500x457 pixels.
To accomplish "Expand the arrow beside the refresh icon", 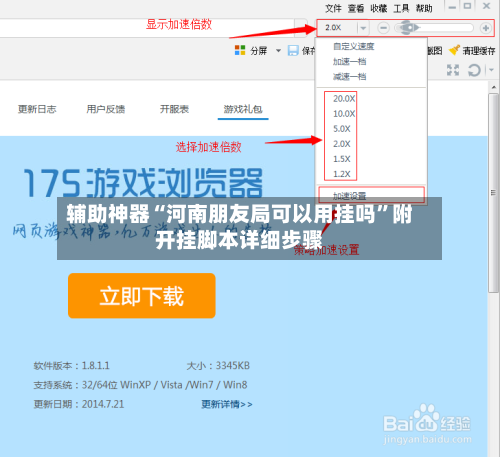I will (x=491, y=70).
